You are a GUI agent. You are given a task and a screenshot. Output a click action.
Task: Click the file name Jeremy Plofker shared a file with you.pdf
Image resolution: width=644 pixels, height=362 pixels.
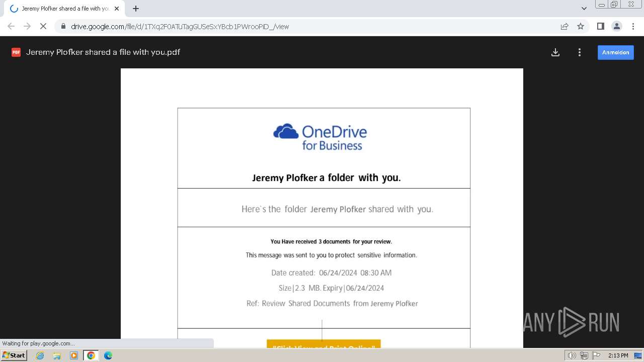pos(103,52)
